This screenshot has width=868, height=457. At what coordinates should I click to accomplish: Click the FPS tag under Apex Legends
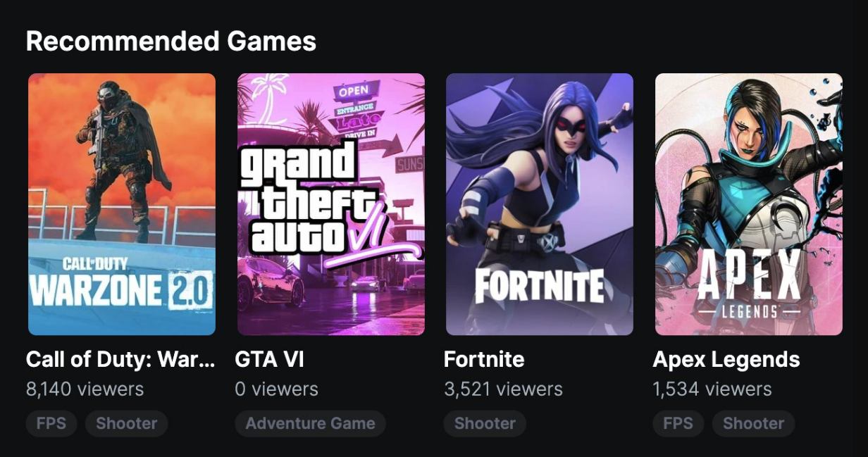point(678,423)
